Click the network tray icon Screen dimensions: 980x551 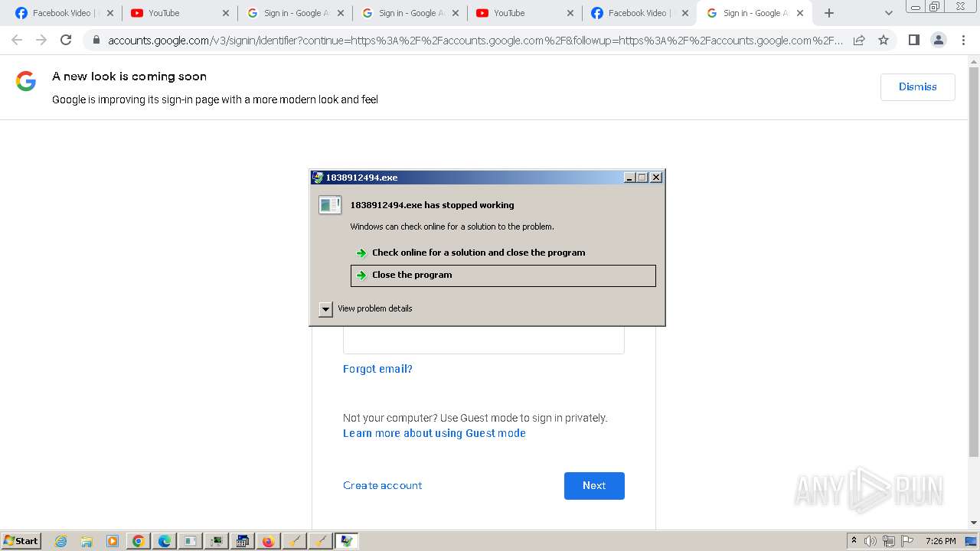click(x=889, y=541)
